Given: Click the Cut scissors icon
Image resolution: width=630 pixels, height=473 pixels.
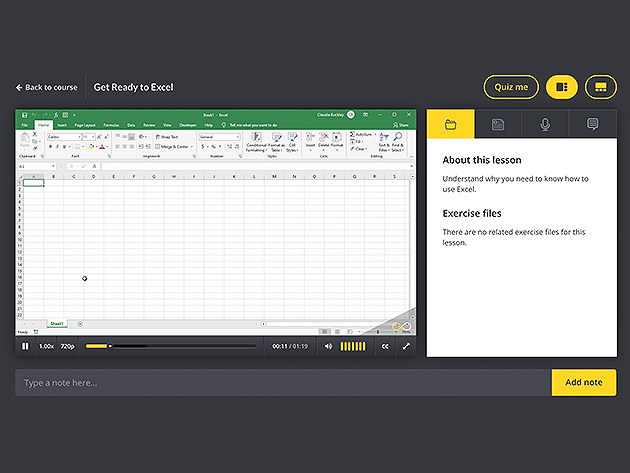Looking at the screenshot, I should pyautogui.click(x=35, y=134).
